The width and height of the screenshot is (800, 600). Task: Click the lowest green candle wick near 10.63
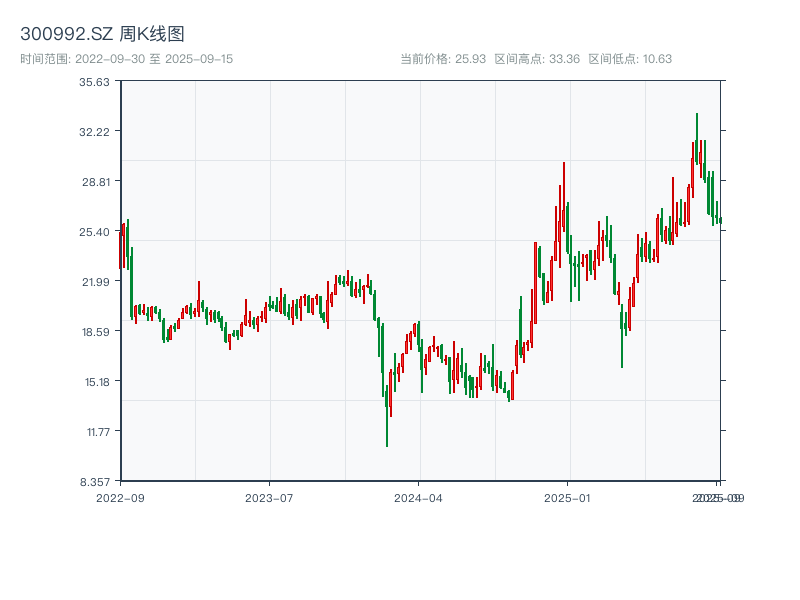coord(387,416)
